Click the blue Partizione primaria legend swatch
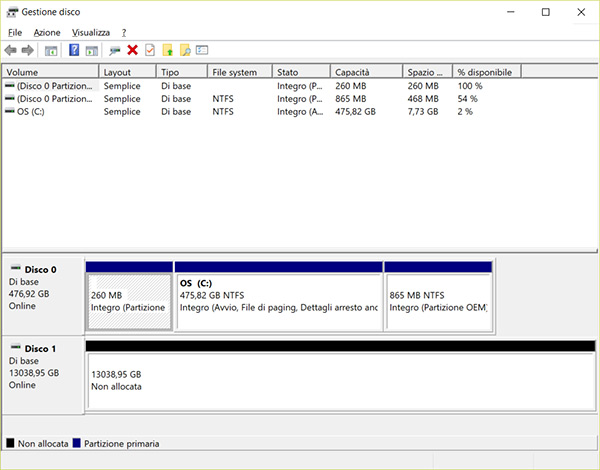 coord(77,443)
